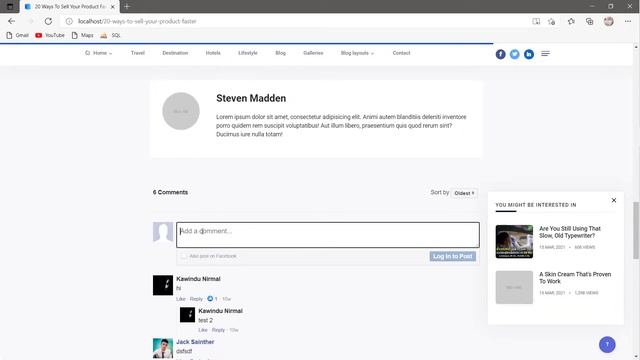Open 'A Skin Cream That's Proven To Work' article

tap(575, 278)
